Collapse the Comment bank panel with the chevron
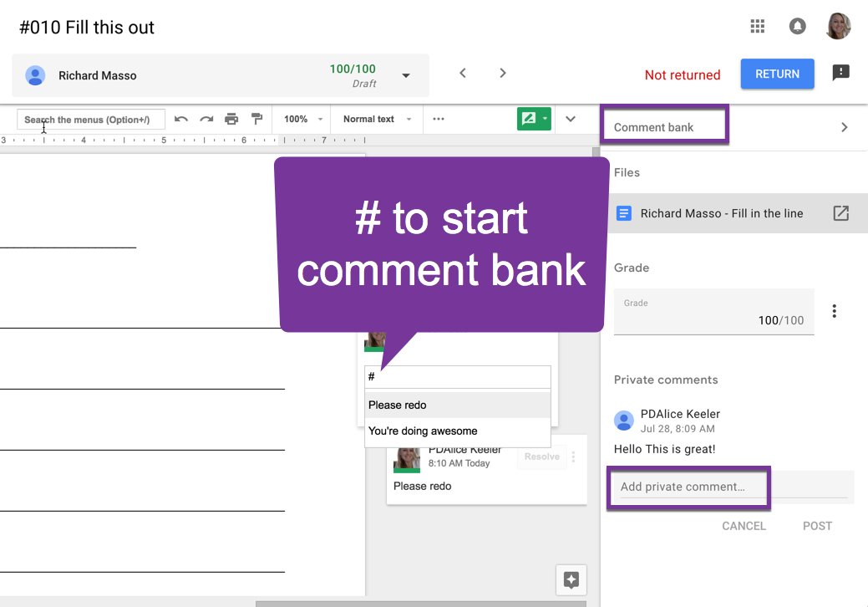Screen dimensions: 868x607 point(844,128)
